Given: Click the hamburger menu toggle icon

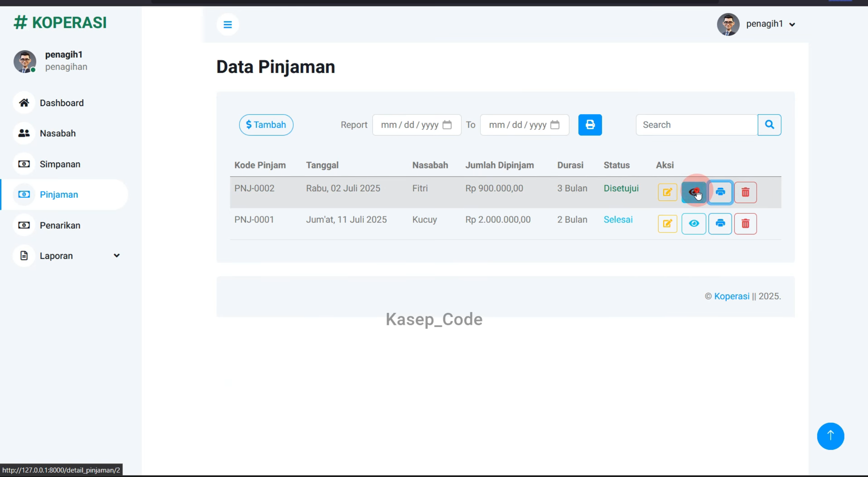Looking at the screenshot, I should tap(227, 24).
